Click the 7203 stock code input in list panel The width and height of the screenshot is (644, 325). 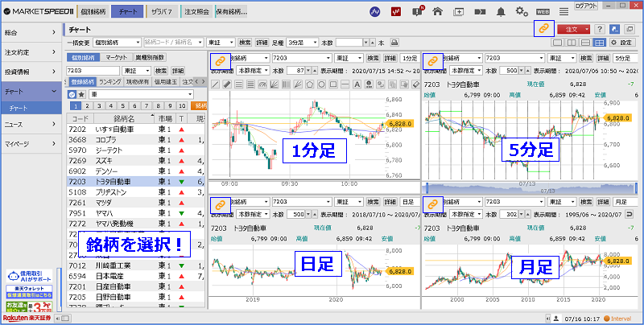coord(93,71)
